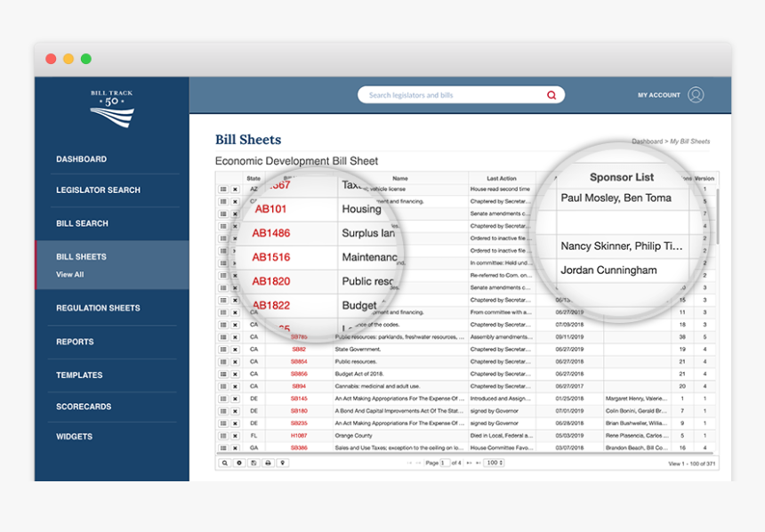The height and width of the screenshot is (532, 765).
Task: Open Templates in the sidebar
Action: (79, 375)
